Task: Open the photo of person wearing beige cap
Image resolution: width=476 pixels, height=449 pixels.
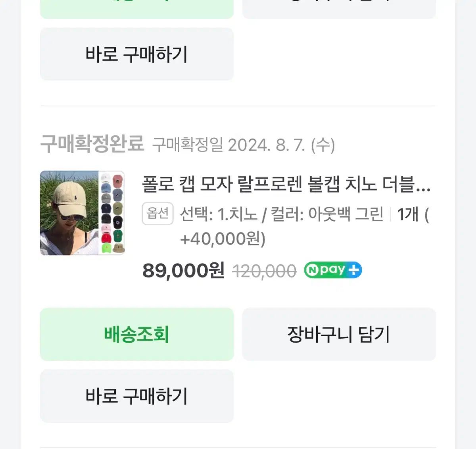Action: click(x=69, y=213)
